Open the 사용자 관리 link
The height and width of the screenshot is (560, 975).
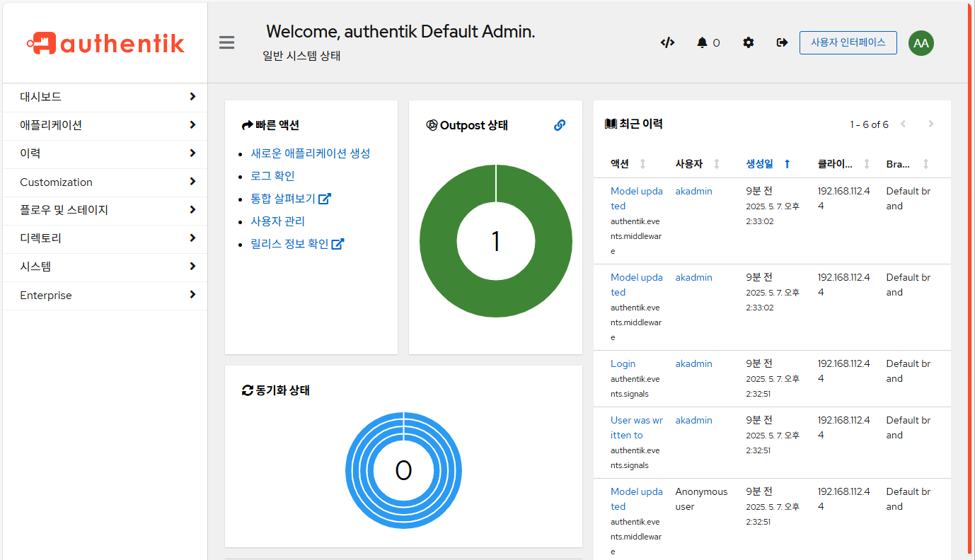click(x=277, y=221)
